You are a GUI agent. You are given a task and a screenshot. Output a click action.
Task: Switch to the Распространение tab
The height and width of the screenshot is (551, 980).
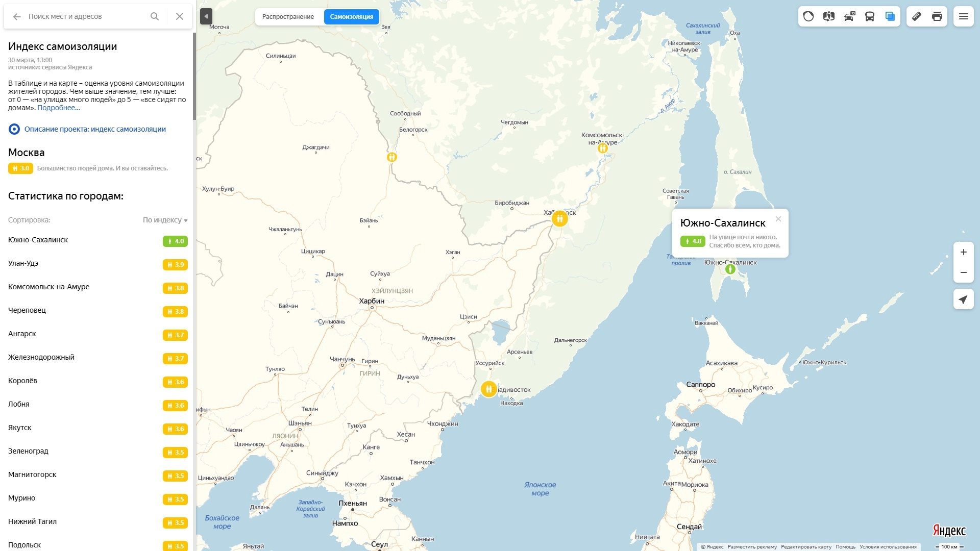[288, 16]
